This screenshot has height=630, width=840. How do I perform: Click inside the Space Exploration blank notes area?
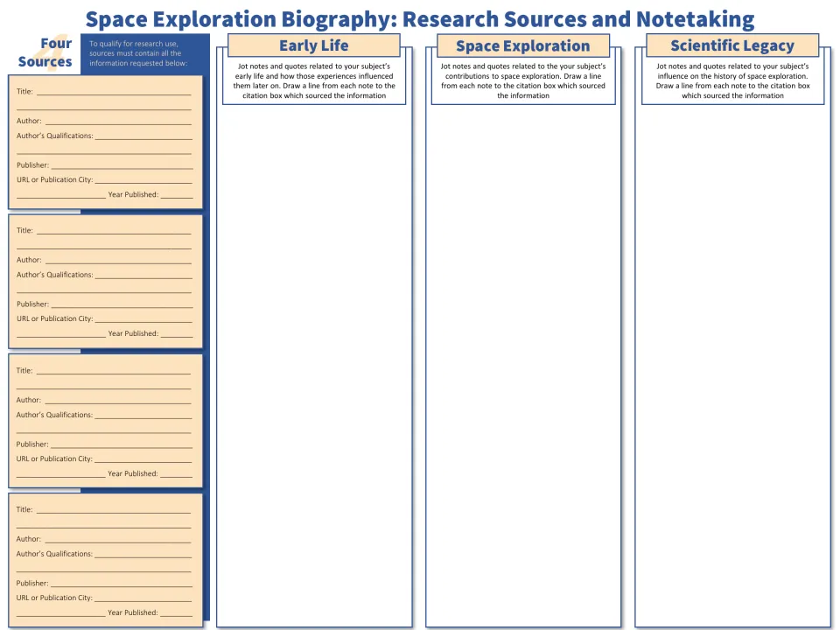pyautogui.click(x=523, y=364)
